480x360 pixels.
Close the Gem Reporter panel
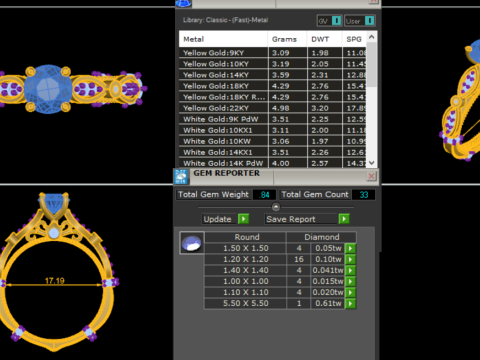[372, 176]
